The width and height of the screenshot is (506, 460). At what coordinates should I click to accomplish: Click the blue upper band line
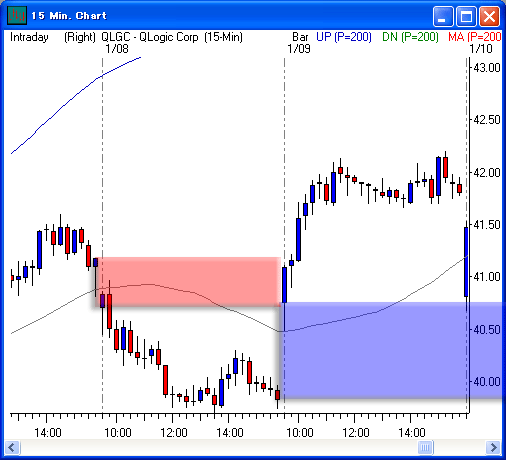(76, 105)
